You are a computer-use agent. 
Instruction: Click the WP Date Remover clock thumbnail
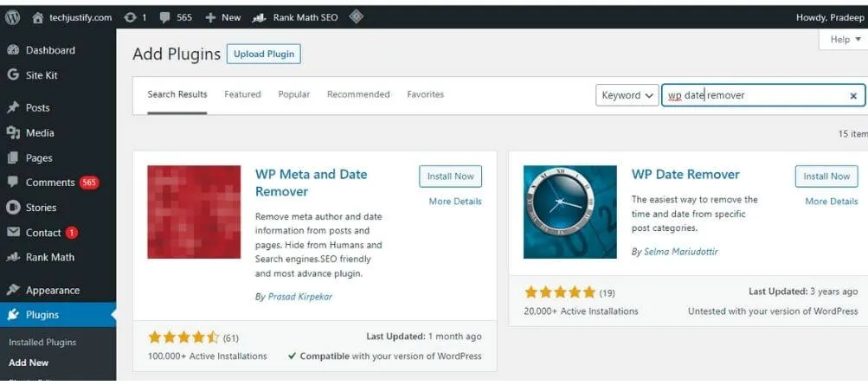point(569,212)
